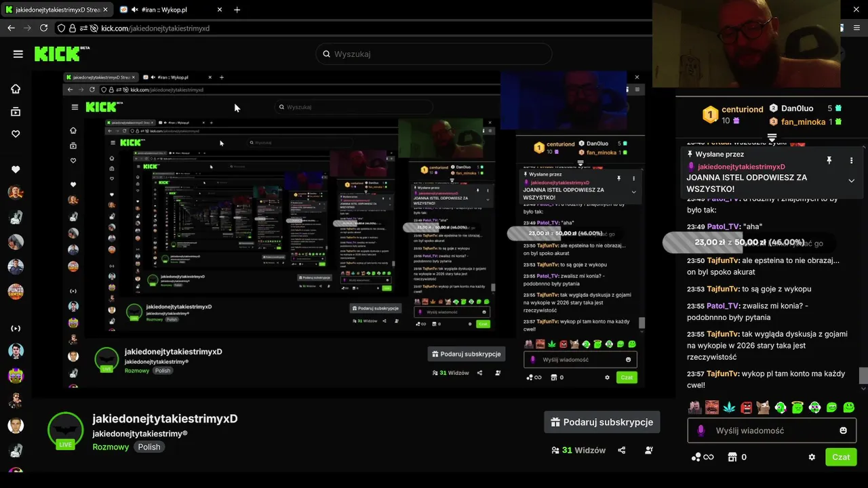Go forward in browser history
The width and height of the screenshot is (868, 488).
click(27, 28)
